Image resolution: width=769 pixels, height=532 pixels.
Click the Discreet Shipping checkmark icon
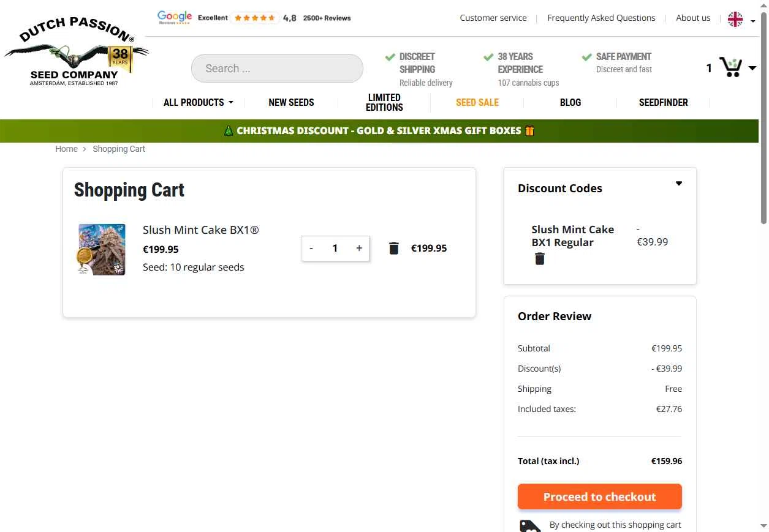pos(390,57)
